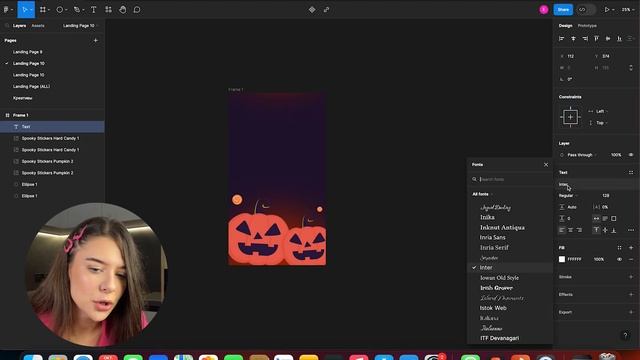Screen dimensions: 640x360
Task: Toggle layer visibility eye in Layer section
Action: [x=631, y=155]
